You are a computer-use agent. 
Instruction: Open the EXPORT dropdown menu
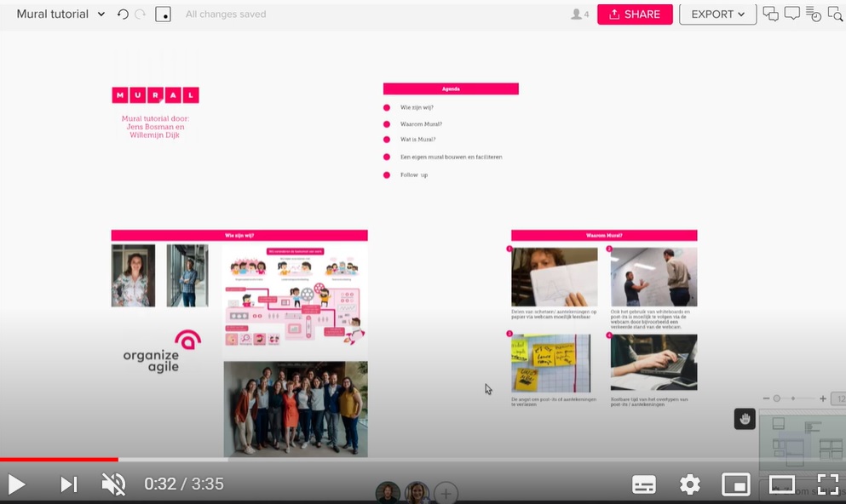click(x=717, y=14)
